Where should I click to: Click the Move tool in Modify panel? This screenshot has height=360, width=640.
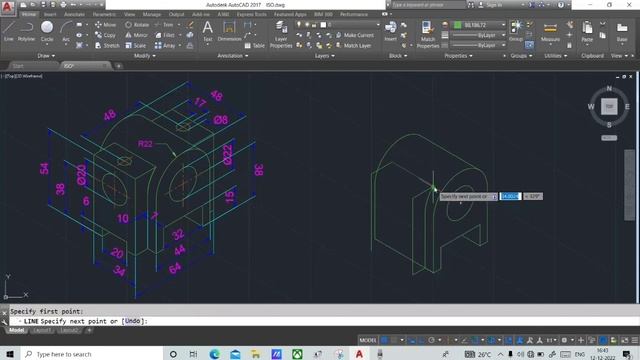[x=105, y=25]
